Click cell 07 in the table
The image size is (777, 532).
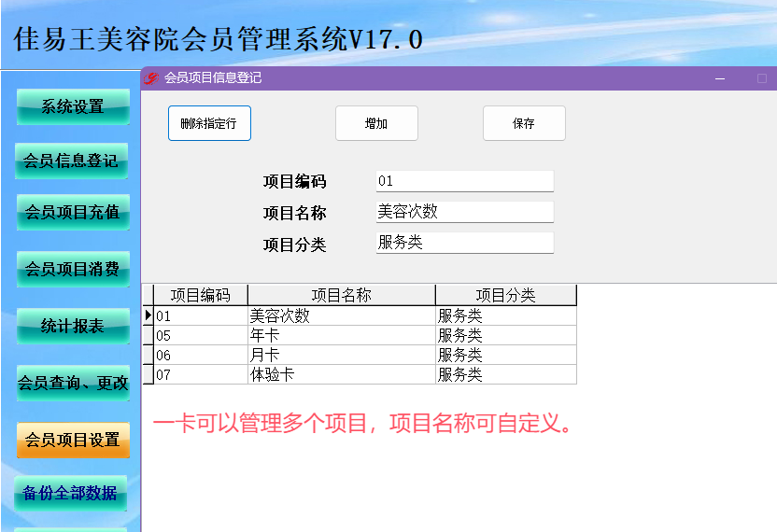point(201,374)
